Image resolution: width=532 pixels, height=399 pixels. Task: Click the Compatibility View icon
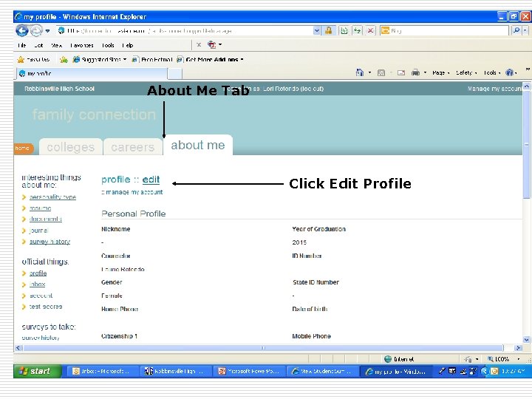pos(344,31)
